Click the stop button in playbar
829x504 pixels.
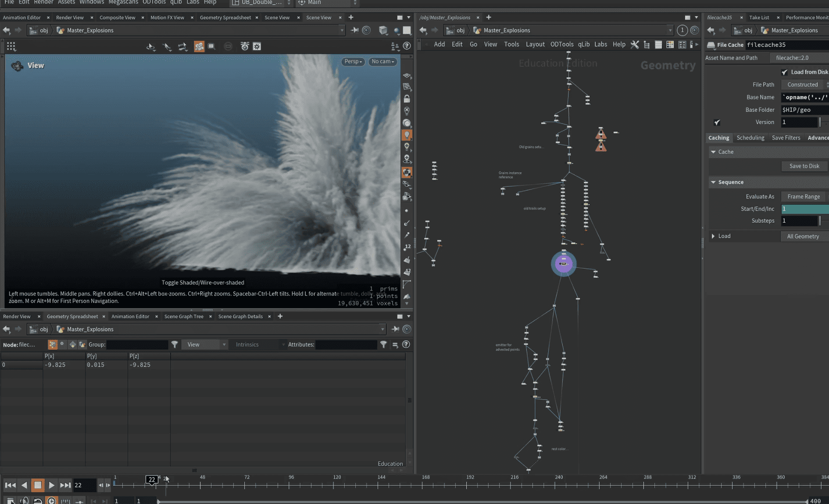tap(38, 485)
